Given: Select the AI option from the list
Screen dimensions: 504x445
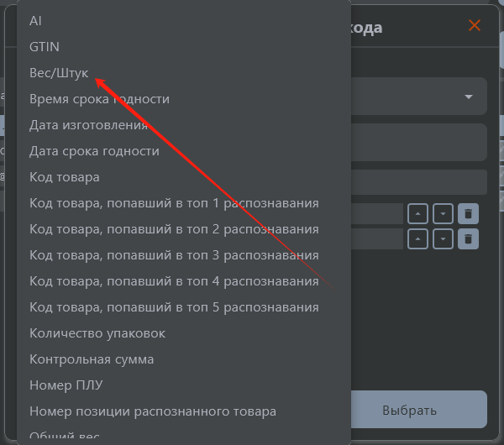Looking at the screenshot, I should [35, 20].
